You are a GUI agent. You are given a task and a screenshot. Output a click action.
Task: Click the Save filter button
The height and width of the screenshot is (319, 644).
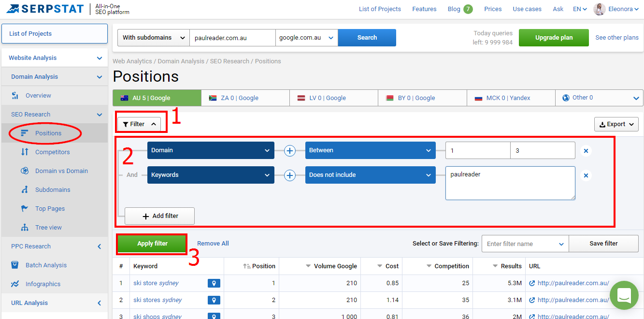coord(604,244)
